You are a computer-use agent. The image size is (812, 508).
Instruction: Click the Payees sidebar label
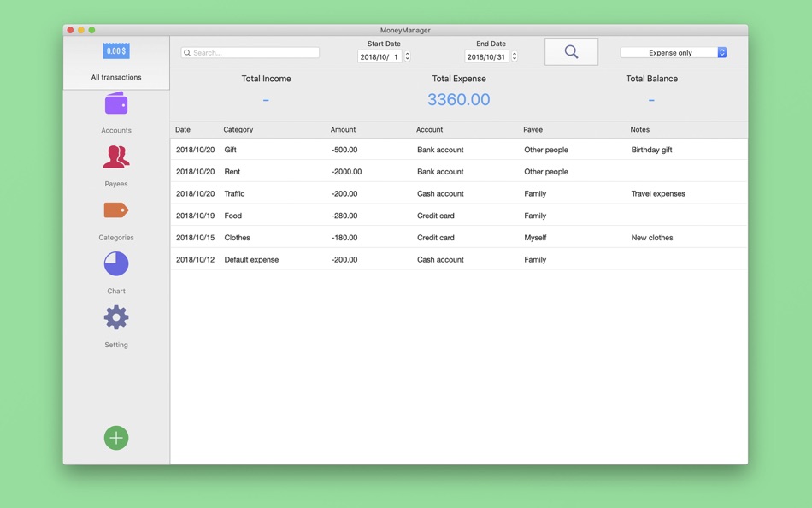pos(116,184)
